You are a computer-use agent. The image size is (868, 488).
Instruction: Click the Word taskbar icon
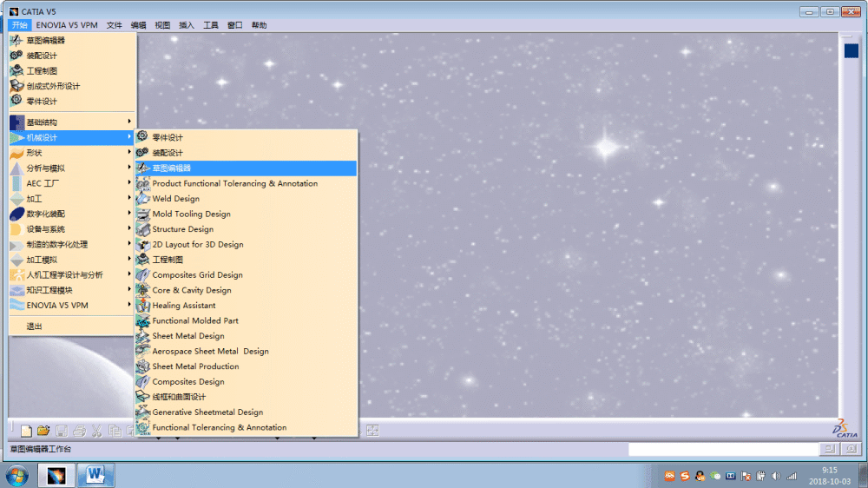95,475
